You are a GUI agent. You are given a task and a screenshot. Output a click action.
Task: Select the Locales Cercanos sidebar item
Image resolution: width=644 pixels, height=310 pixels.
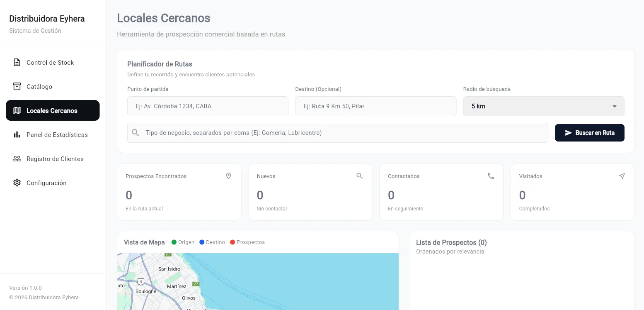53,110
